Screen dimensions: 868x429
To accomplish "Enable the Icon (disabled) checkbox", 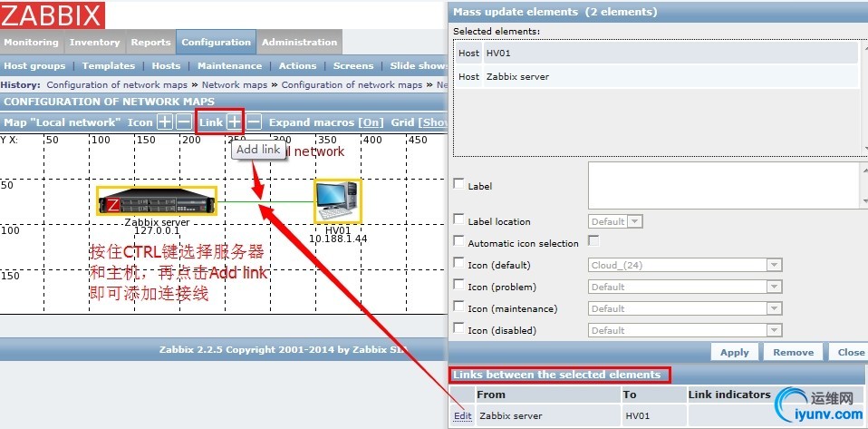I will (x=458, y=328).
